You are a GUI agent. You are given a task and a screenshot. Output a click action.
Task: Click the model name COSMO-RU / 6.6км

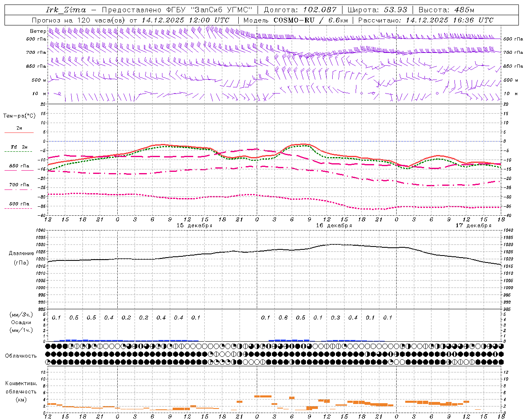pos(310,20)
